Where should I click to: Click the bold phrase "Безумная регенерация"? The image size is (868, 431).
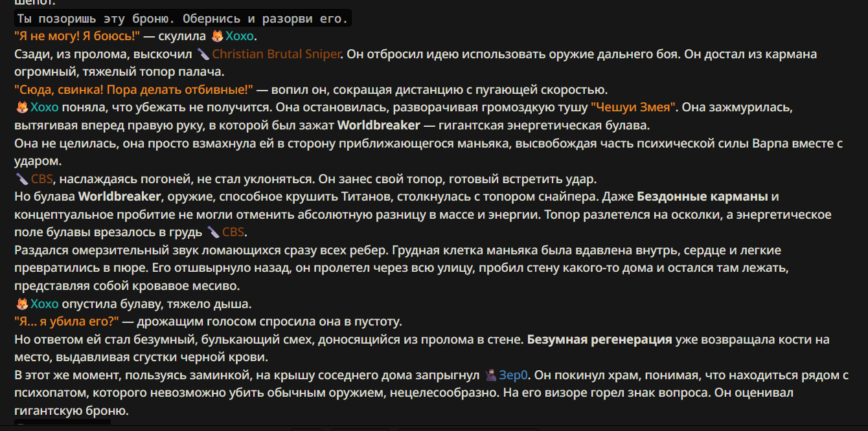[x=600, y=339]
